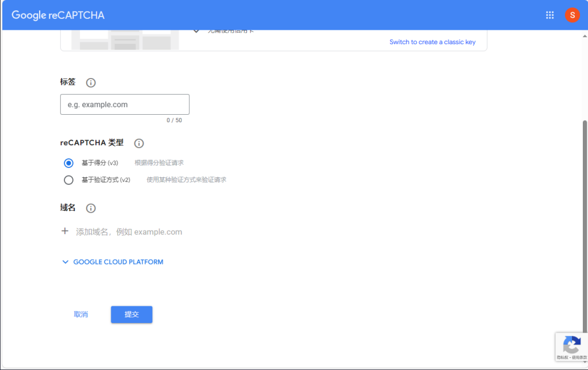
Task: Show info about reCAPTCHA 类型
Action: click(139, 143)
